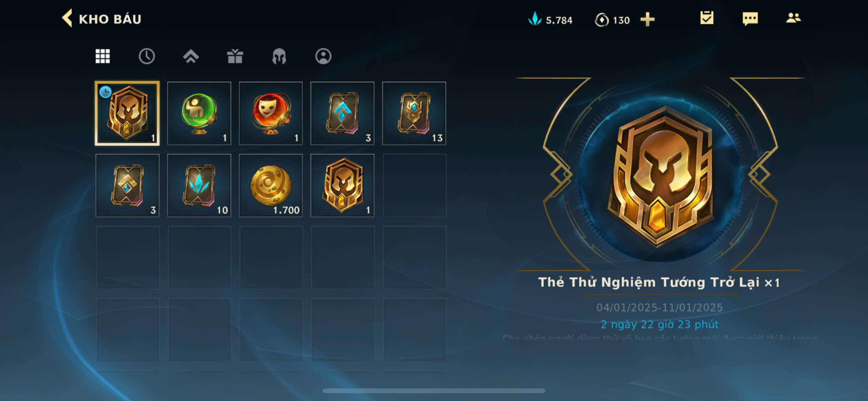Select the champion trial shield in second row
Viewport: 868px width, 401px height.
342,186
